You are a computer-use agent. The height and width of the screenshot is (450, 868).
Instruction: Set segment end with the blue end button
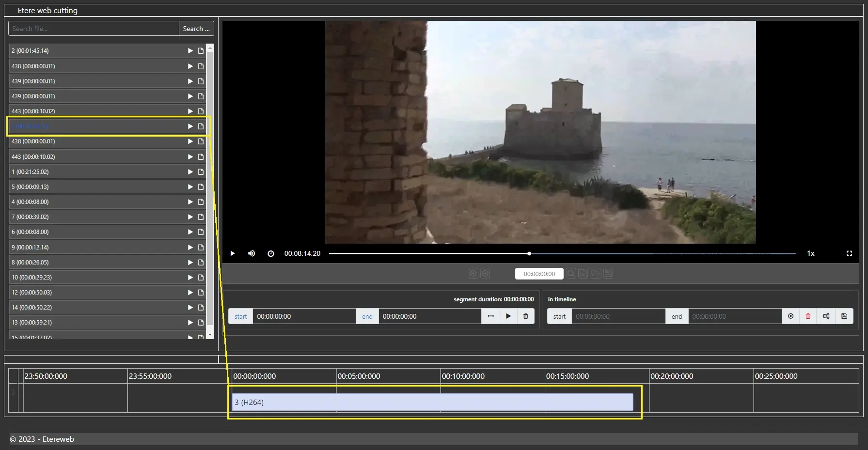[367, 316]
